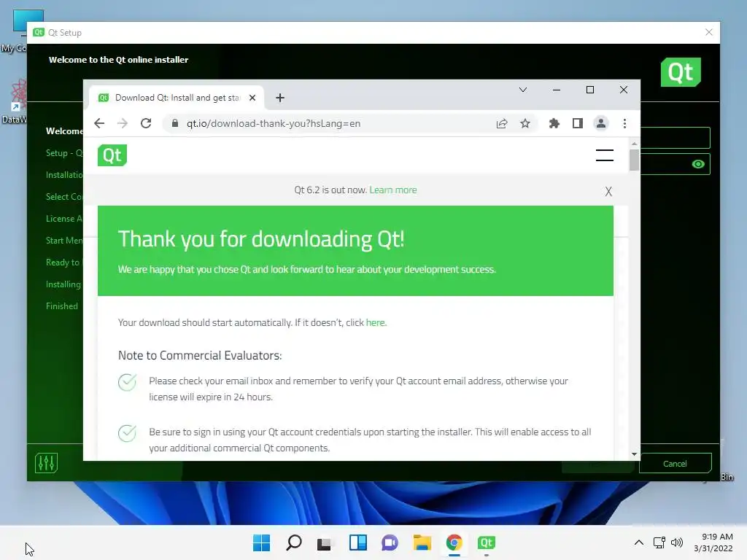Viewport: 747px width, 560px height.
Task: Switch to Chrome on taskbar
Action: [x=454, y=542]
